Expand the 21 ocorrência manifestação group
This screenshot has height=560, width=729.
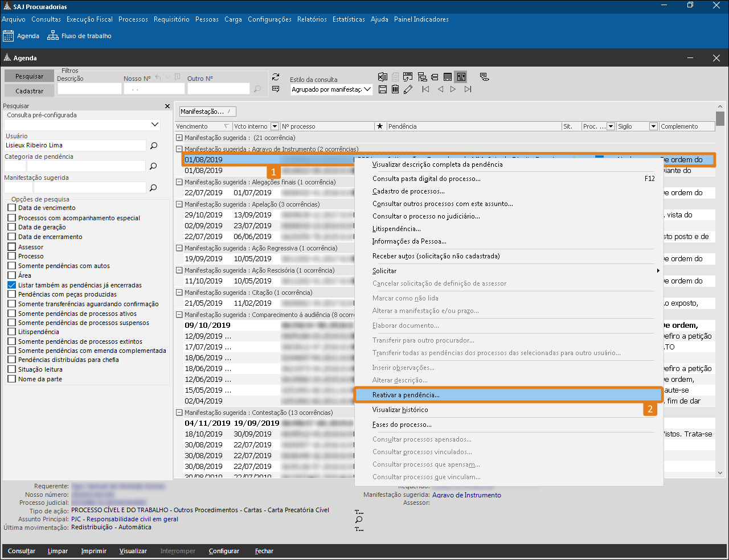pyautogui.click(x=179, y=138)
